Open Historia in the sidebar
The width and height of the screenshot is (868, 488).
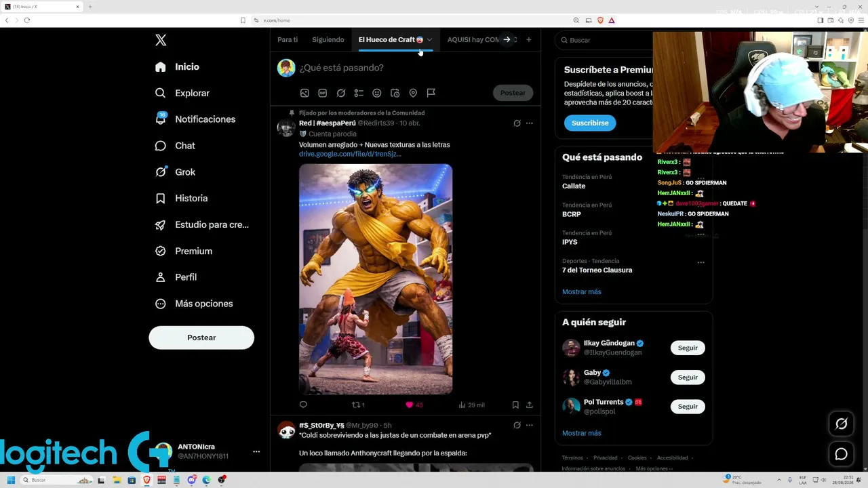pyautogui.click(x=181, y=199)
